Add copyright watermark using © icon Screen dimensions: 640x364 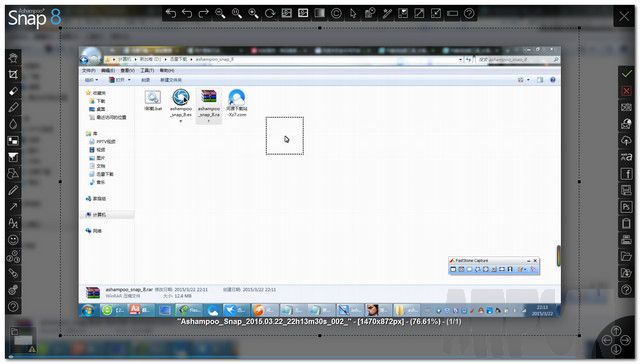336,13
